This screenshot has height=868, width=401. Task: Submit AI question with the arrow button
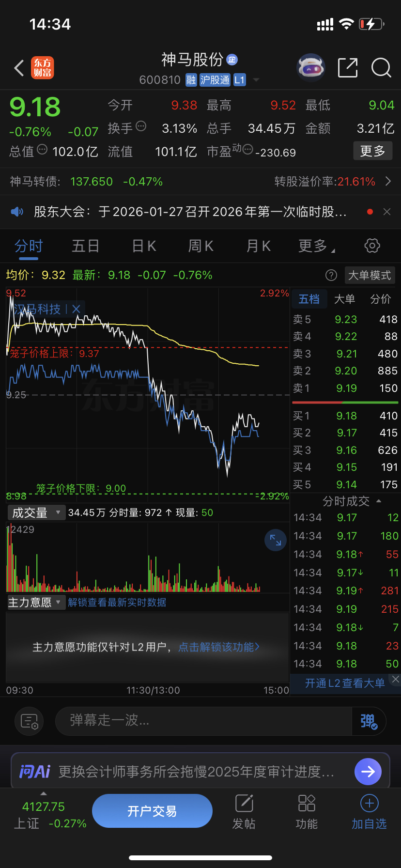368,771
